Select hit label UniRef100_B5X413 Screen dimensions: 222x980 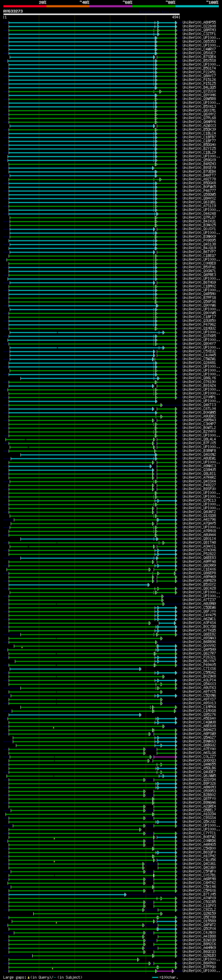point(199,106)
